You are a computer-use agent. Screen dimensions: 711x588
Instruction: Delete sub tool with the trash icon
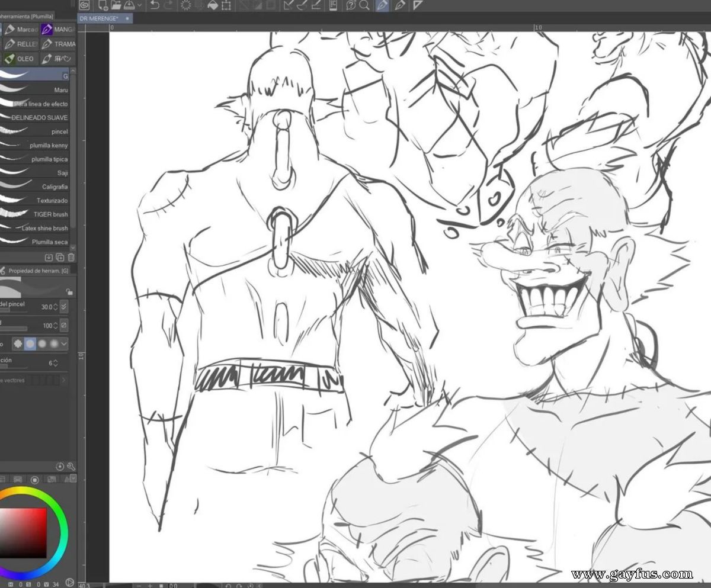tap(71, 257)
